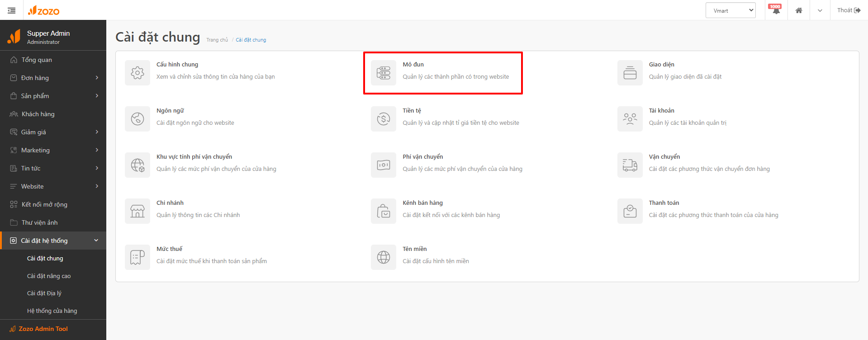Click Khách hàng people icon in sidebar

point(14,114)
